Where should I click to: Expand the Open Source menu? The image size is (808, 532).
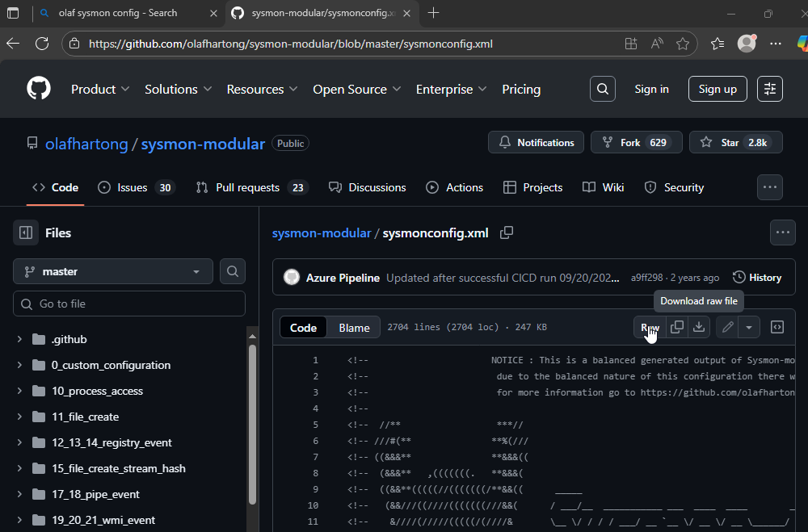(x=356, y=89)
